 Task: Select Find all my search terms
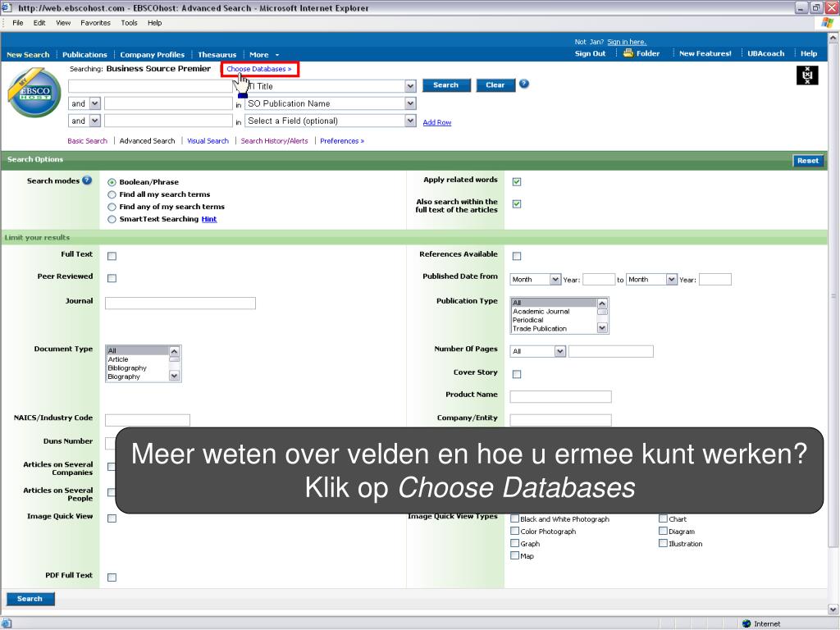tap(112, 194)
